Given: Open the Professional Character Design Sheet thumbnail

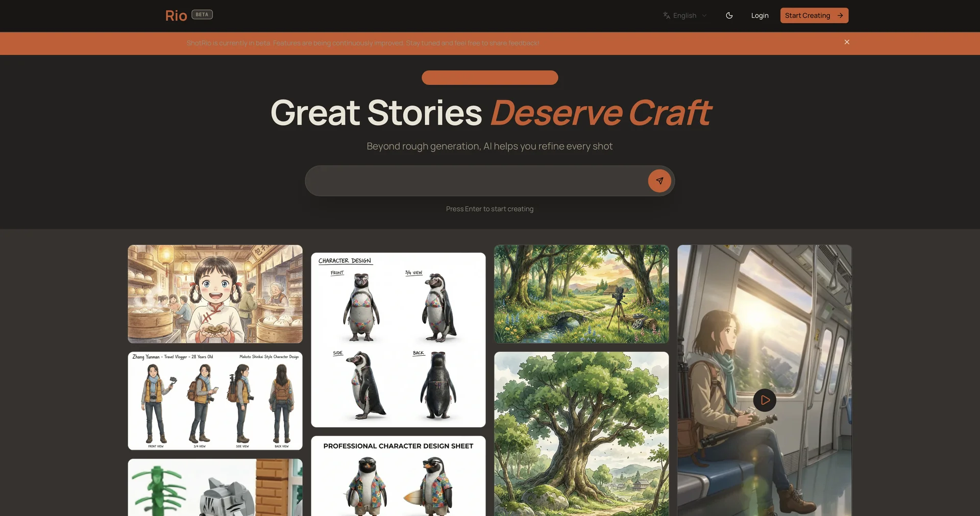Looking at the screenshot, I should [x=398, y=476].
